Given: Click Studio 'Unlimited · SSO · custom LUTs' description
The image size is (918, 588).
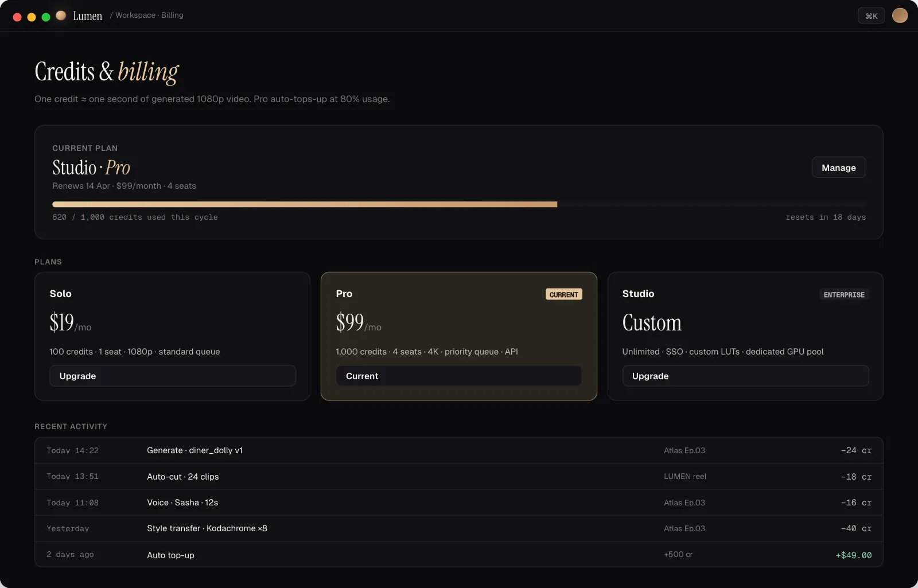Looking at the screenshot, I should (723, 352).
